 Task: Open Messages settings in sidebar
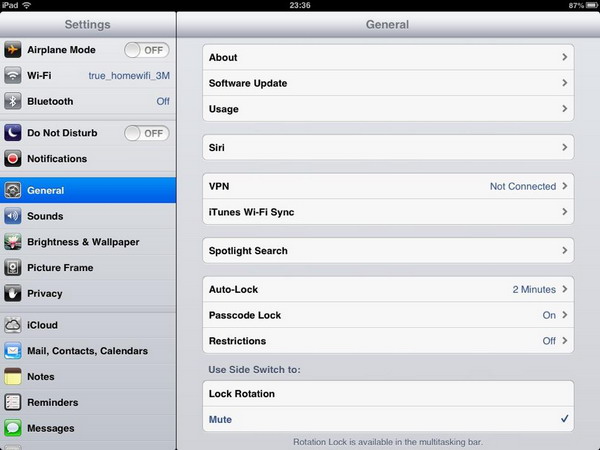pyautogui.click(x=88, y=428)
